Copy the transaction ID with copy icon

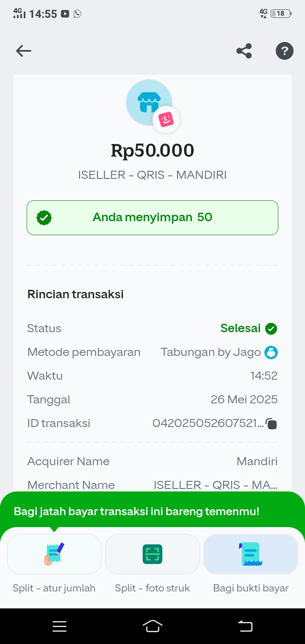[272, 424]
